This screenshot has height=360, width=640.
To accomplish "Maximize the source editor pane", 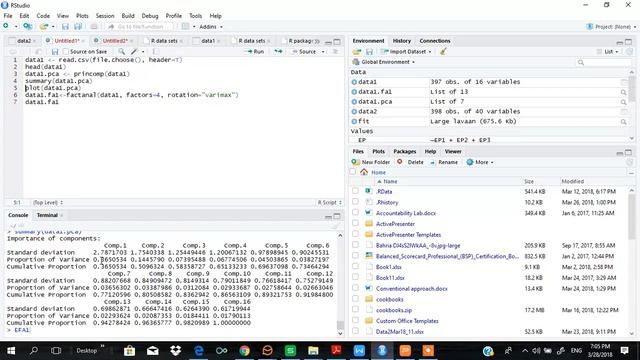I will 337,42.
